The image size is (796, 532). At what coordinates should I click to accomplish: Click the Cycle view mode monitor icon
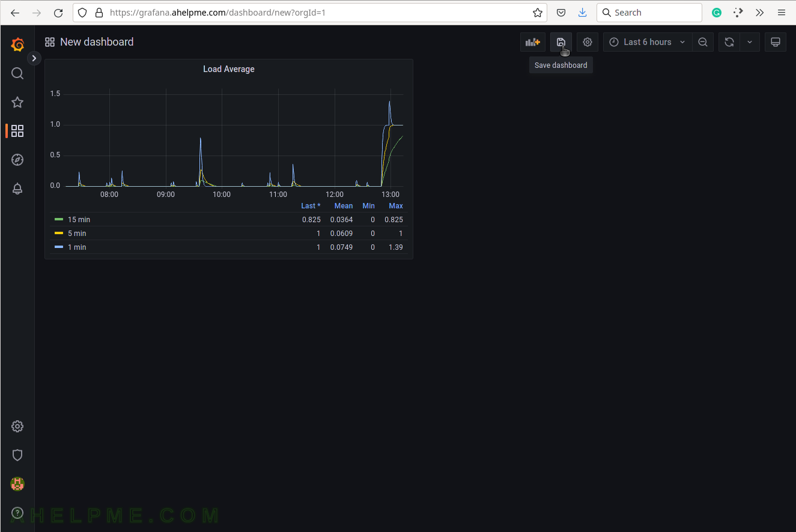click(x=776, y=42)
